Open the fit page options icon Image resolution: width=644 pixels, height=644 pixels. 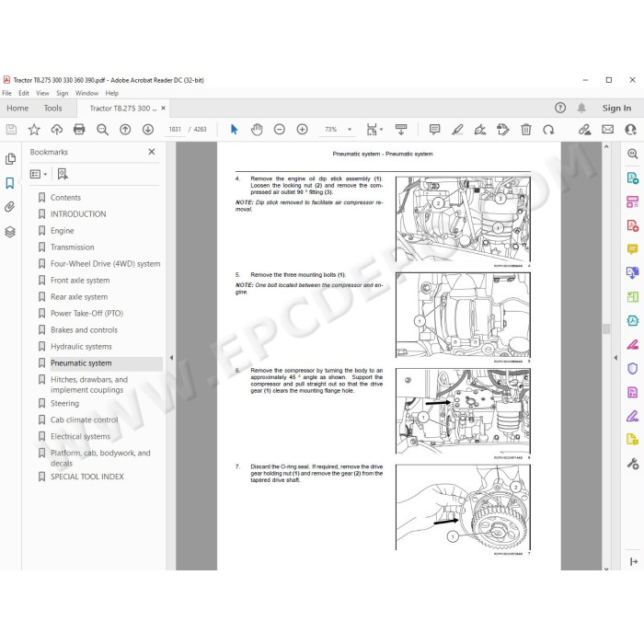[x=374, y=130]
